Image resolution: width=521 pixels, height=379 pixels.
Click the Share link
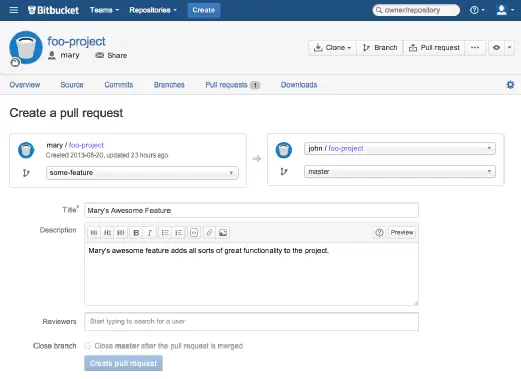[111, 55]
